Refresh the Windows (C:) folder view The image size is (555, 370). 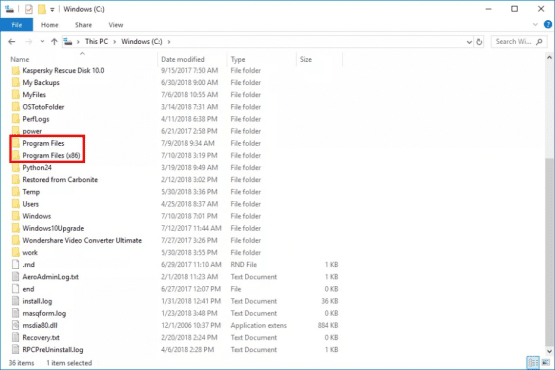tap(479, 42)
